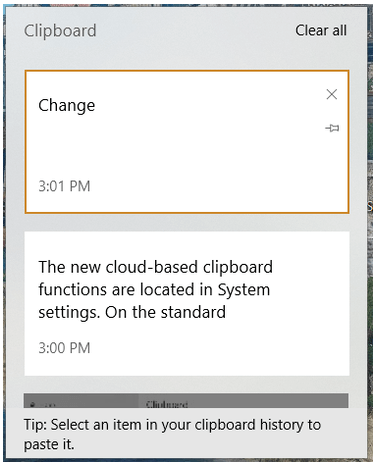Click desktop wallpaper strip beside the panel

coord(371,233)
